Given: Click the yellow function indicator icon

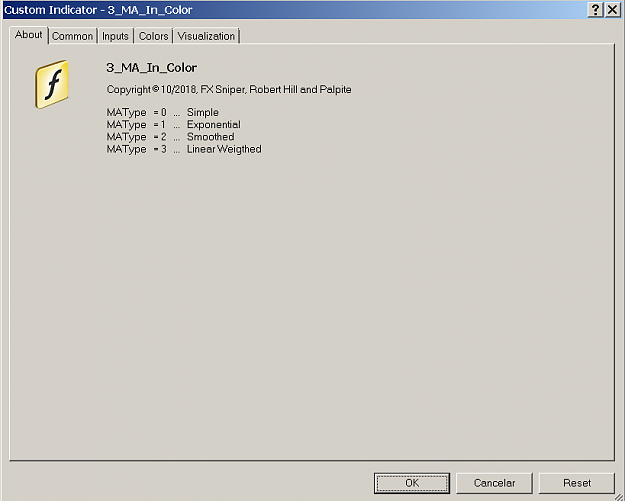Looking at the screenshot, I should (x=52, y=84).
